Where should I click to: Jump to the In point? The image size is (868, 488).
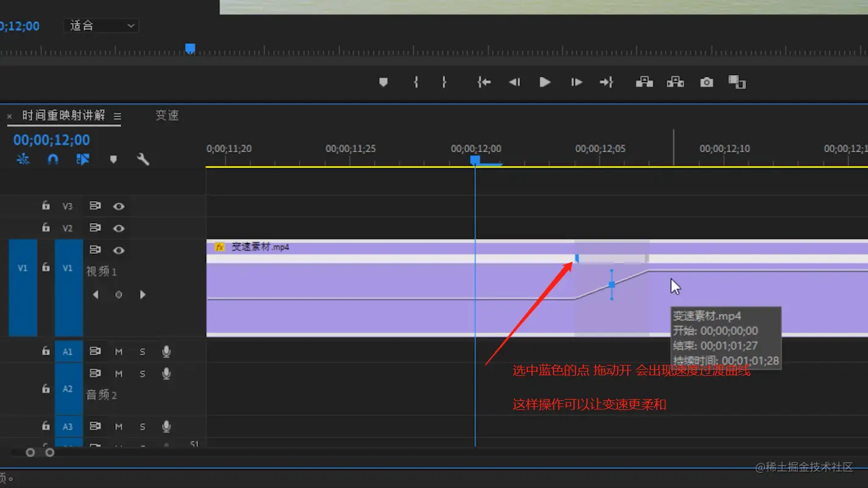click(x=484, y=82)
